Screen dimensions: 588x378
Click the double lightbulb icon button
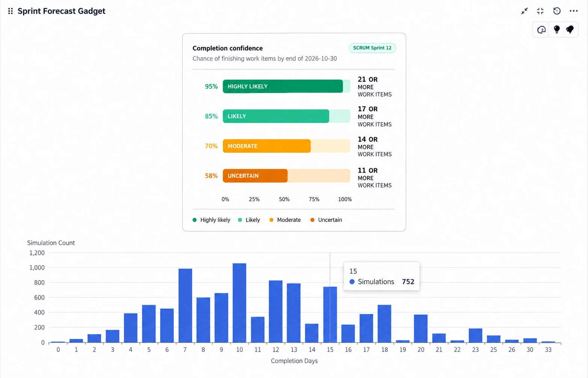pos(570,30)
